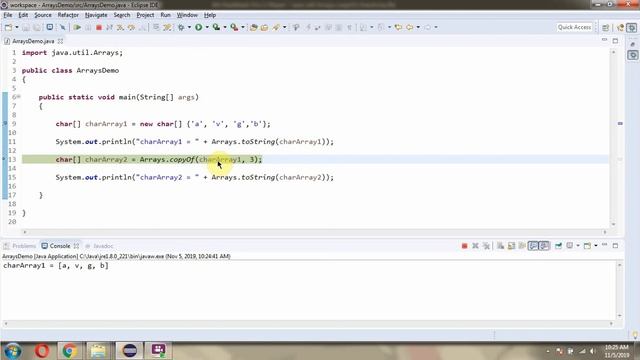Viewport: 640px width, 360px height.
Task: Open the Run dropdown arrow
Action: 207,27
